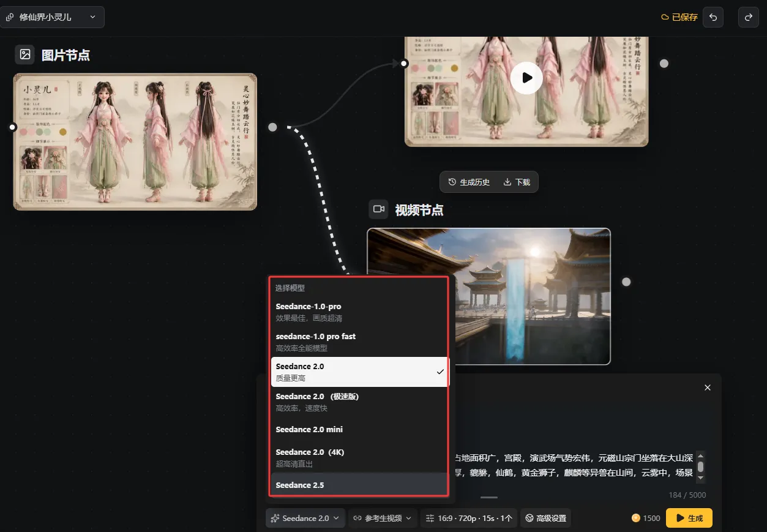Open the 16:9 · 720p · 15s settings

(469, 518)
